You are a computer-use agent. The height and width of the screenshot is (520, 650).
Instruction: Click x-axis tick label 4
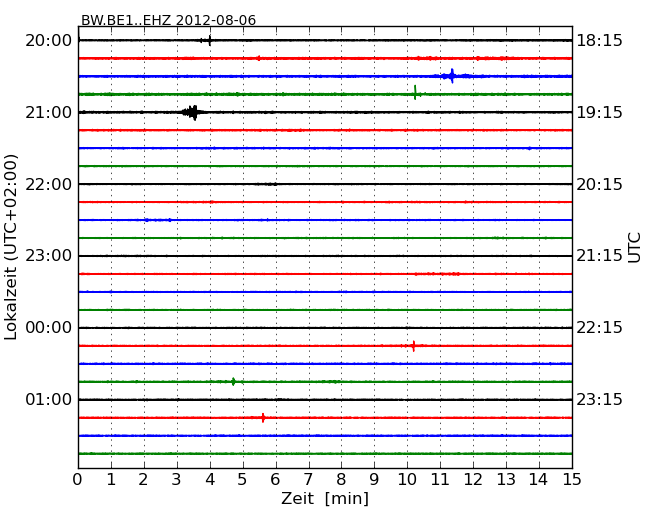tap(210, 479)
